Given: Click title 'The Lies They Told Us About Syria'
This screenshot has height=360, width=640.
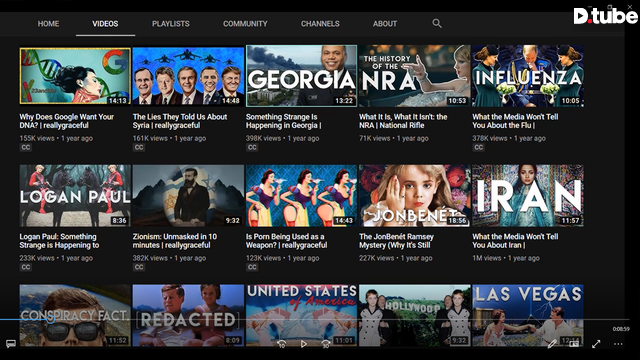Looking at the screenshot, I should click(180, 121).
